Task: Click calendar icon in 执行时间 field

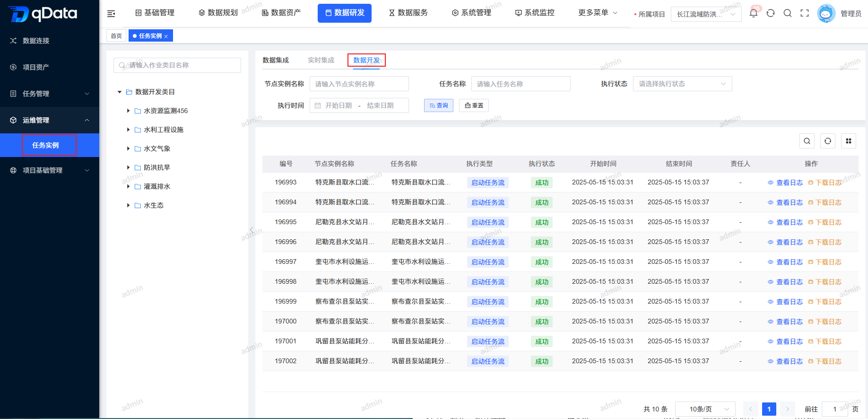Action: [x=318, y=105]
